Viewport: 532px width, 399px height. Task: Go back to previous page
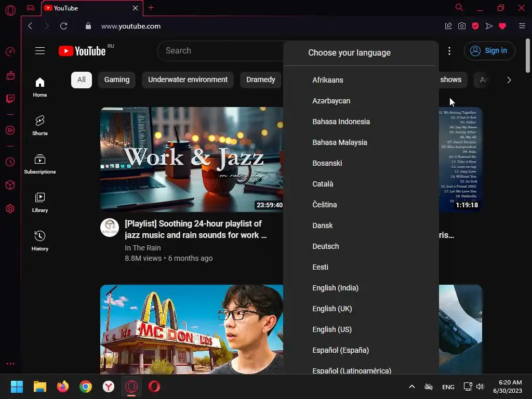click(x=30, y=26)
